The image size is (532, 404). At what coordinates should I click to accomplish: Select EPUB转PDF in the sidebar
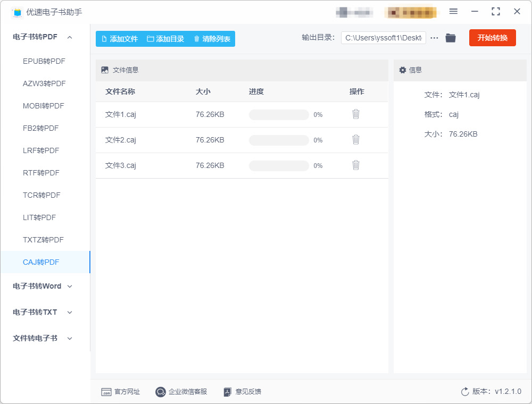tap(44, 61)
